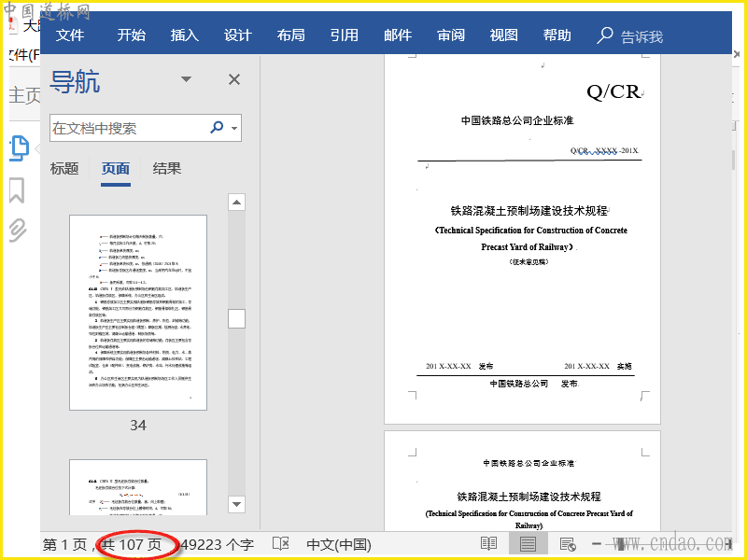This screenshot has height=560, width=747.
Task: Click the Q/CR heading on cover page
Action: (x=613, y=91)
